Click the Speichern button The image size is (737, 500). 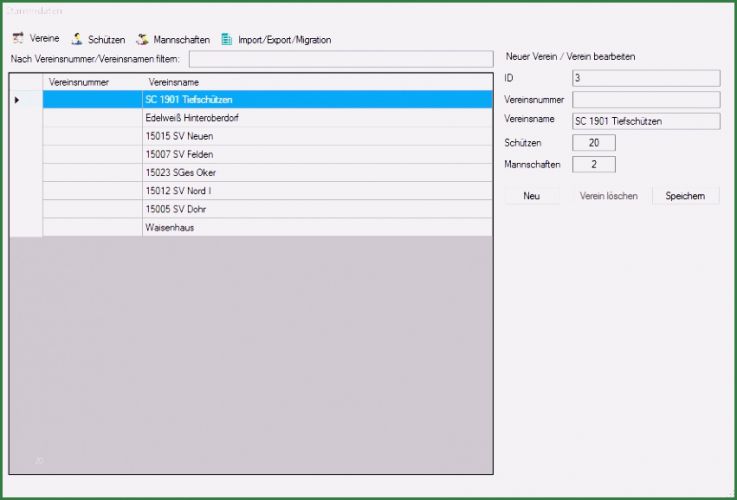click(685, 196)
